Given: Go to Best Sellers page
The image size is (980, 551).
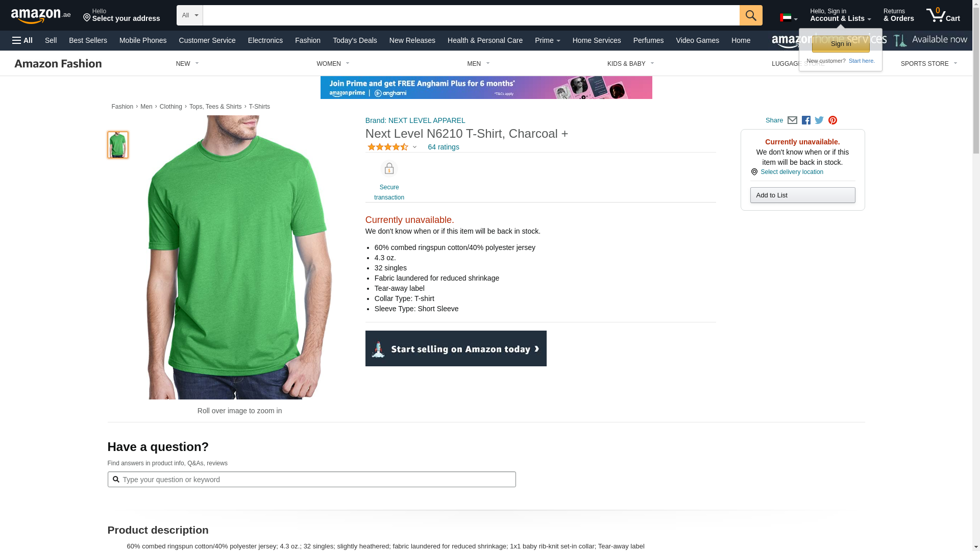Looking at the screenshot, I should pos(88,40).
